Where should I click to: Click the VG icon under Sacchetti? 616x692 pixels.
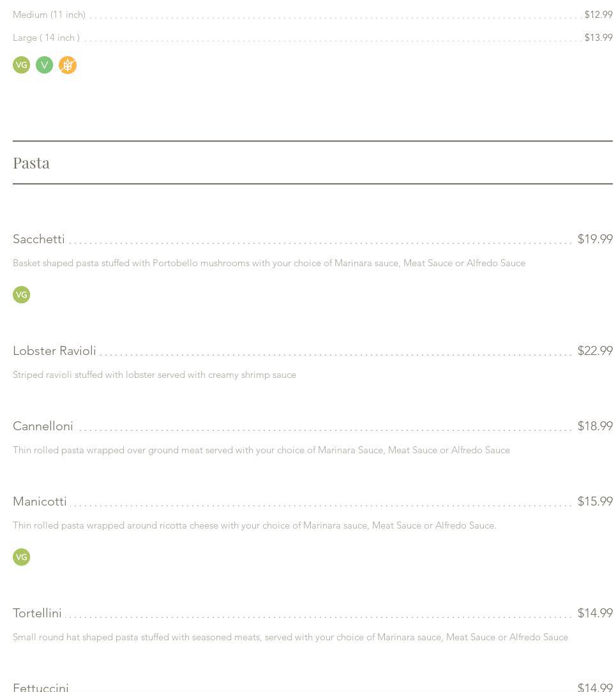tap(22, 295)
